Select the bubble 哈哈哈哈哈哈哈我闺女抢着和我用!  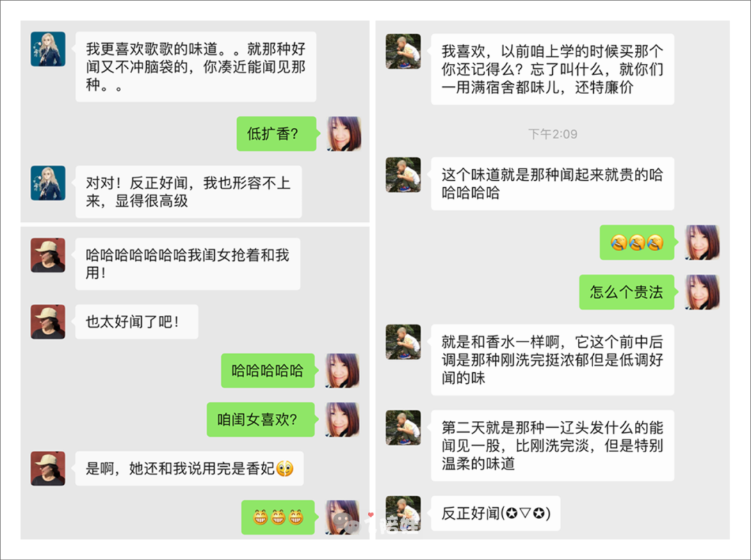point(188,264)
